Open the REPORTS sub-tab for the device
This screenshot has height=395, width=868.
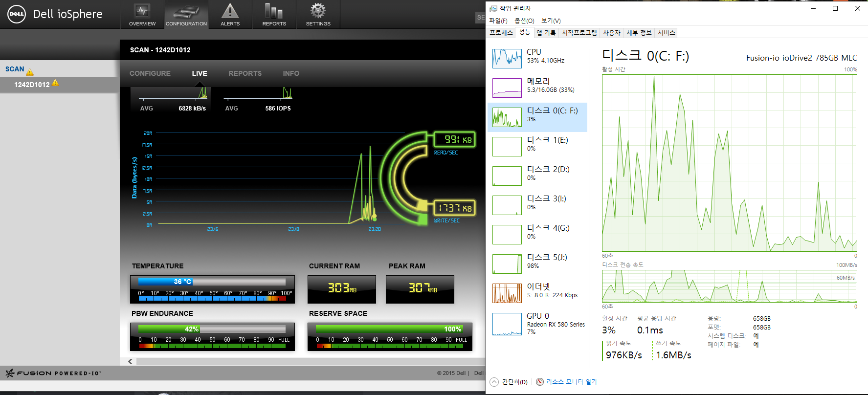[x=245, y=73]
